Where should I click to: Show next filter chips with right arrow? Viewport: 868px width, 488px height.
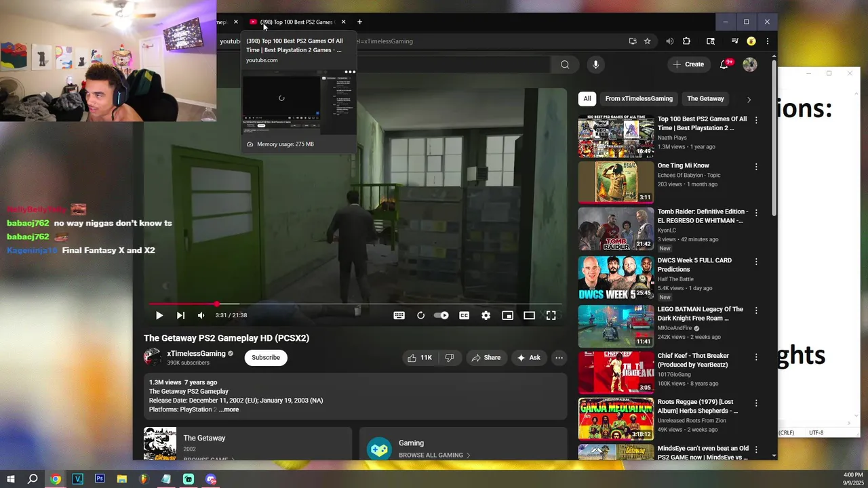pos(749,99)
